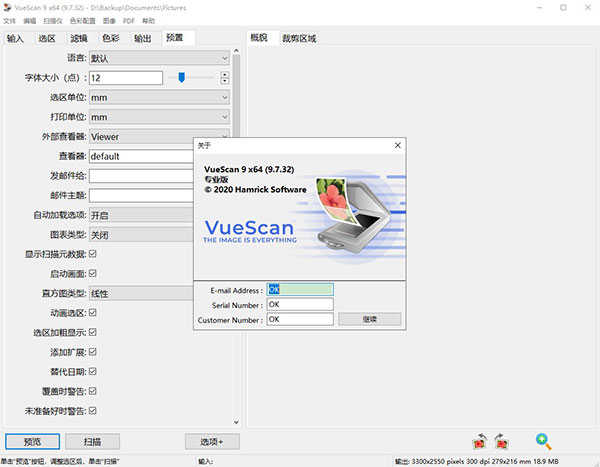600x467 pixels.
Task: Click the options panel vertical scrollbar
Action: [x=236, y=96]
